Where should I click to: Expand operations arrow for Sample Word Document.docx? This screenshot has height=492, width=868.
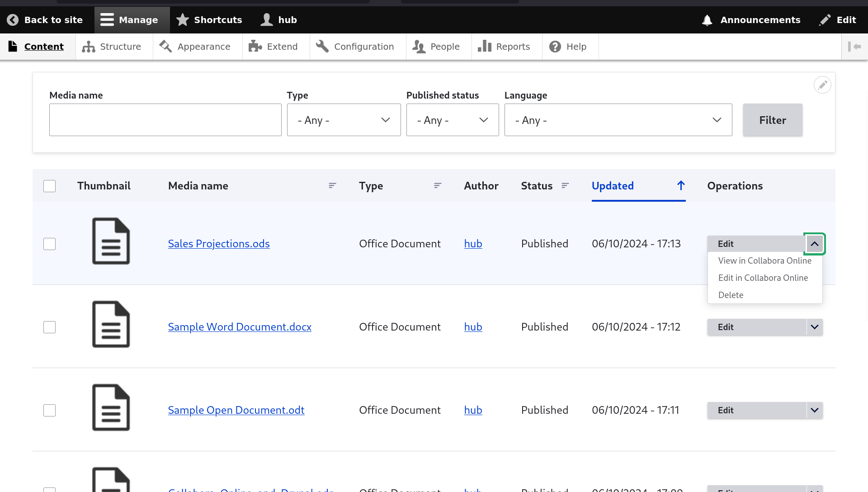pyautogui.click(x=815, y=327)
